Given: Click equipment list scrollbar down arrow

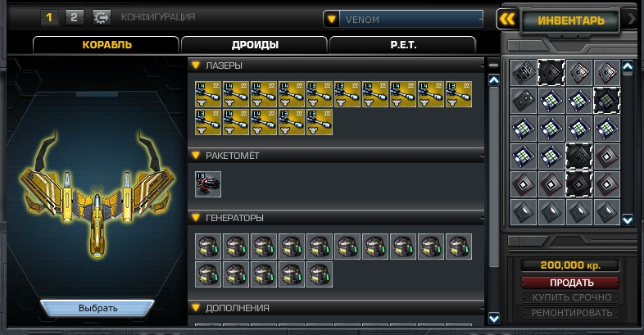Looking at the screenshot, I should point(494,318).
